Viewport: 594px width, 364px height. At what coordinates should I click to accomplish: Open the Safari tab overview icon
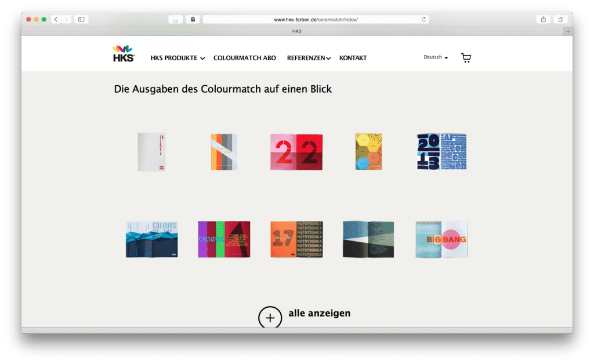(560, 19)
